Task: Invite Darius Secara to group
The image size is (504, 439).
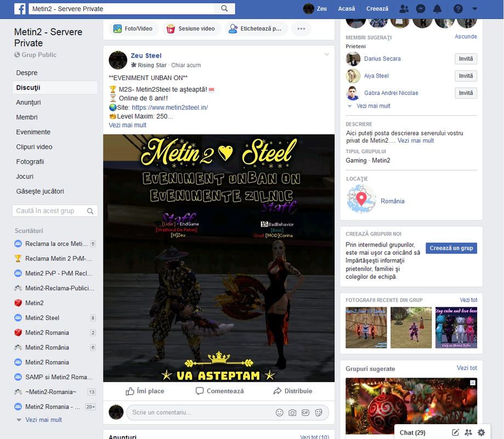Action: pyautogui.click(x=466, y=59)
